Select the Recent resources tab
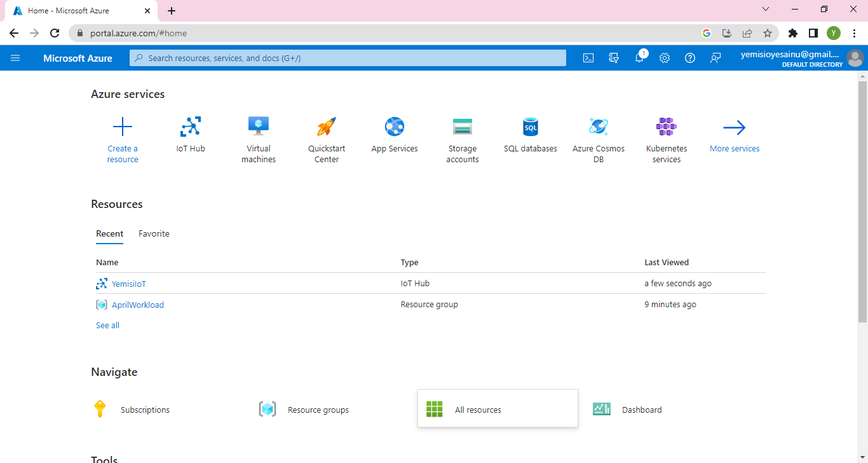Screen dimensions: 868x463 pyautogui.click(x=109, y=233)
